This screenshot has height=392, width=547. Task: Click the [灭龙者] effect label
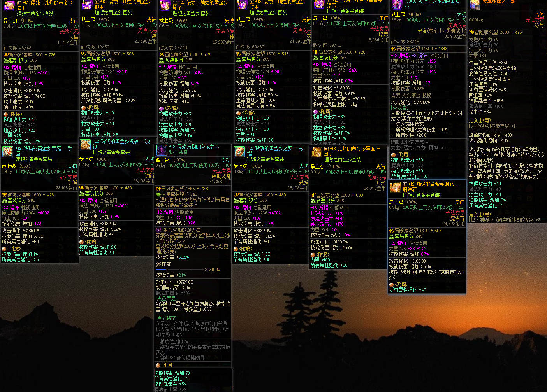pos(399,108)
